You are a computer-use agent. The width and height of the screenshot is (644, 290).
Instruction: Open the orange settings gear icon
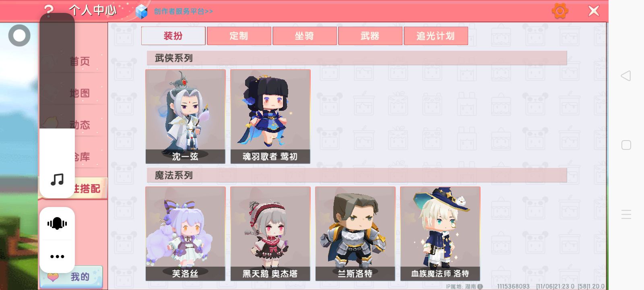click(560, 11)
